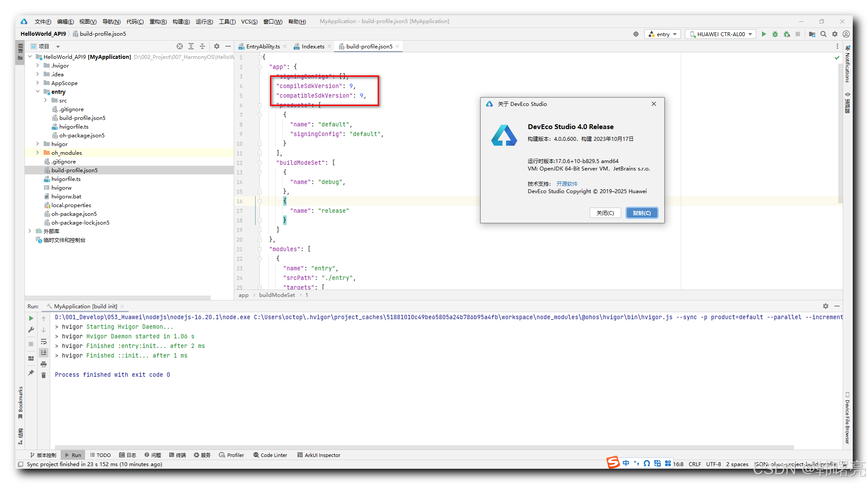The image size is (868, 484).
Task: Click the Run console horizontal scrollbar
Action: point(422,447)
